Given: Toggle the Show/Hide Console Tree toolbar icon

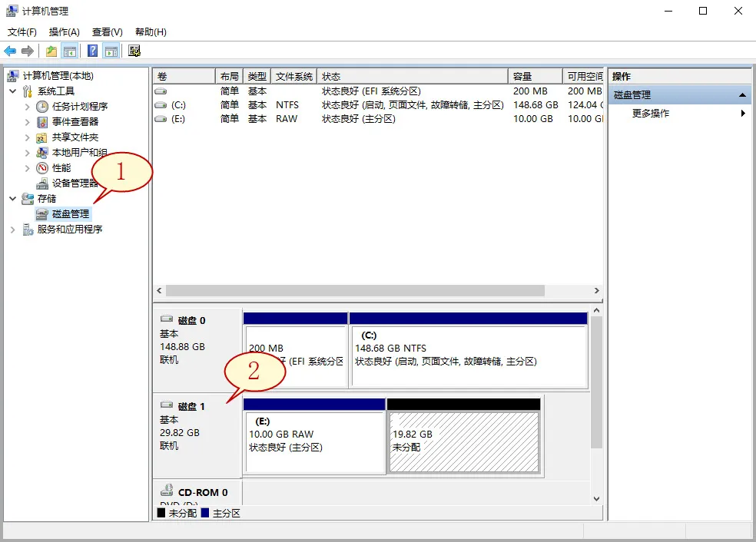Looking at the screenshot, I should pos(70,51).
